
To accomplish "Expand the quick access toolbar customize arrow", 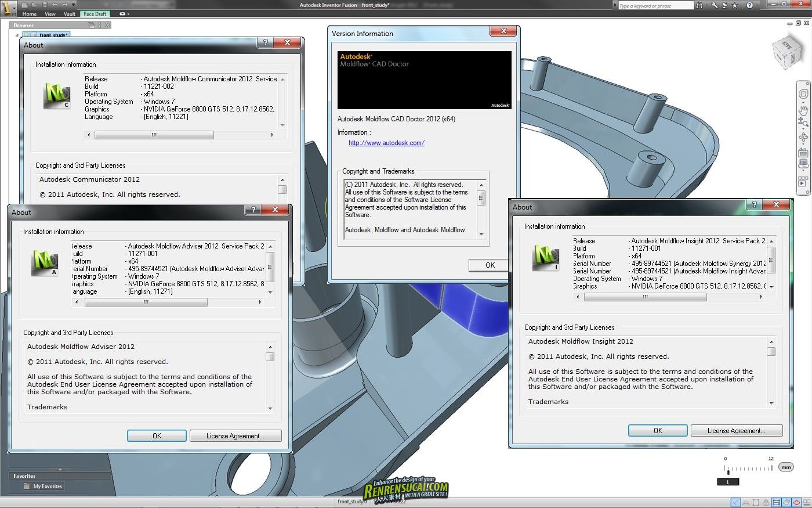I will 74,5.
